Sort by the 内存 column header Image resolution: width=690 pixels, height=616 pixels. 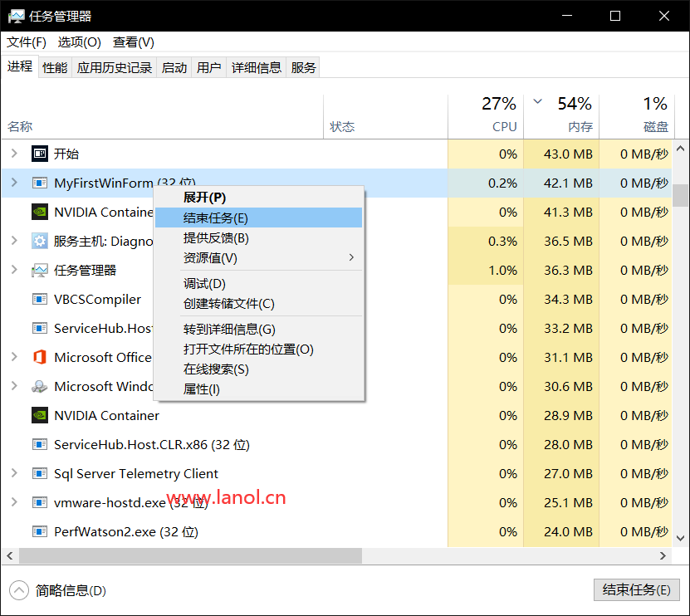pyautogui.click(x=561, y=116)
